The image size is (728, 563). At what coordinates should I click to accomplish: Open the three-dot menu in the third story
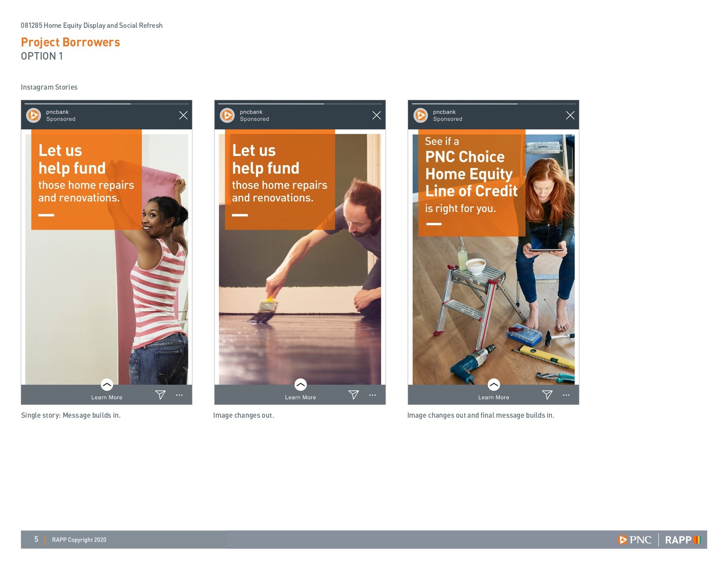click(566, 395)
